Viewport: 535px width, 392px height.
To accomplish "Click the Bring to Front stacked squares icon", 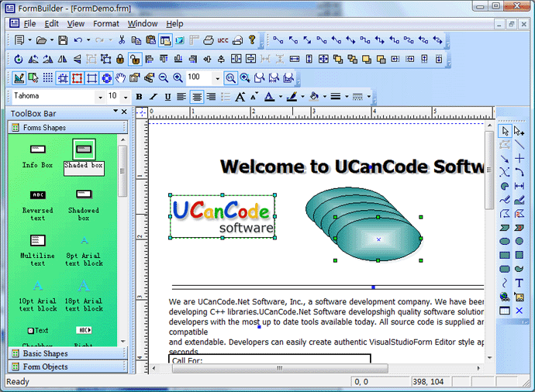I will 338,59.
